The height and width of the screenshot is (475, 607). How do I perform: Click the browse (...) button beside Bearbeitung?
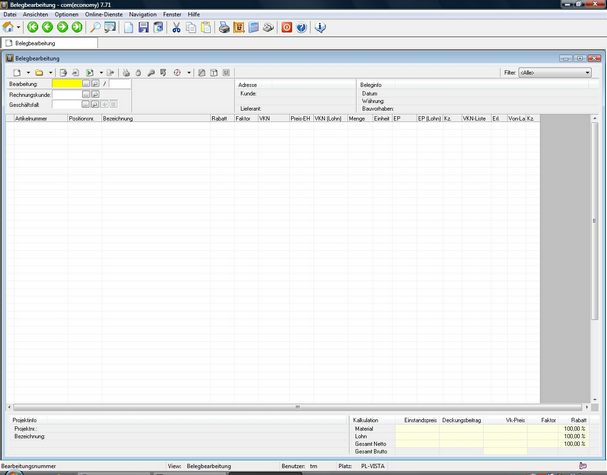86,84
